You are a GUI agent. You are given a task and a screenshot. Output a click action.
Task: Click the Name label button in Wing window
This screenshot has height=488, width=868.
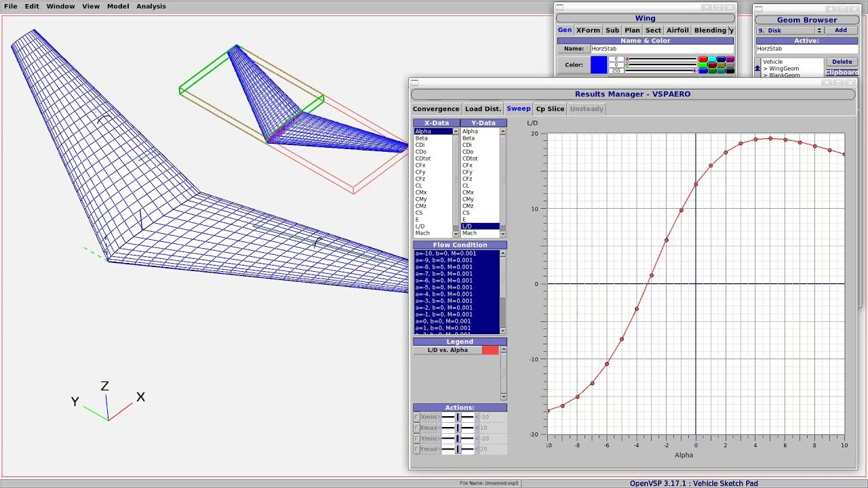coord(574,49)
